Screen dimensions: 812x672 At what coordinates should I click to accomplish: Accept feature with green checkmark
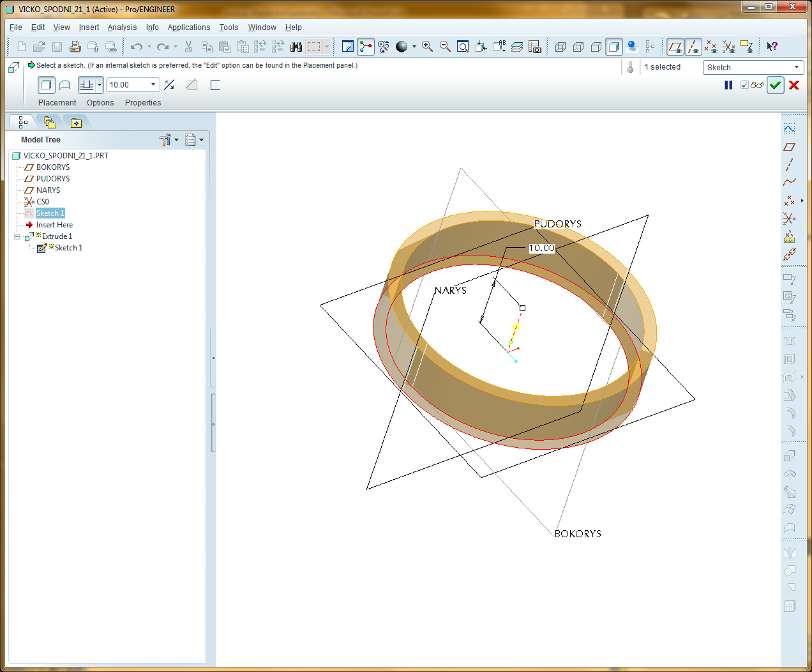tap(776, 85)
